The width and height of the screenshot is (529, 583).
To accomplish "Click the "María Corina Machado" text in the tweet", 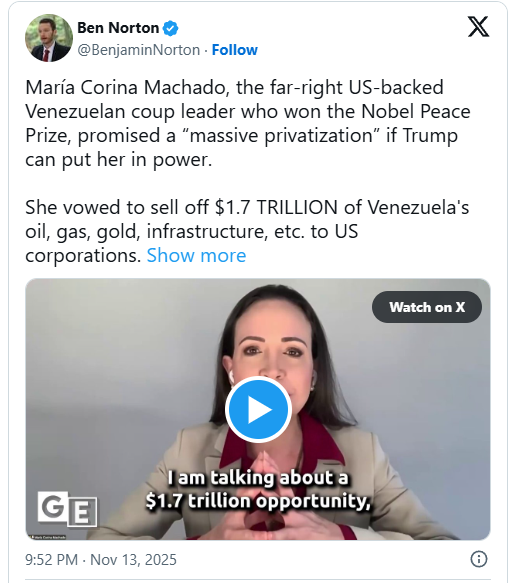I will point(125,88).
